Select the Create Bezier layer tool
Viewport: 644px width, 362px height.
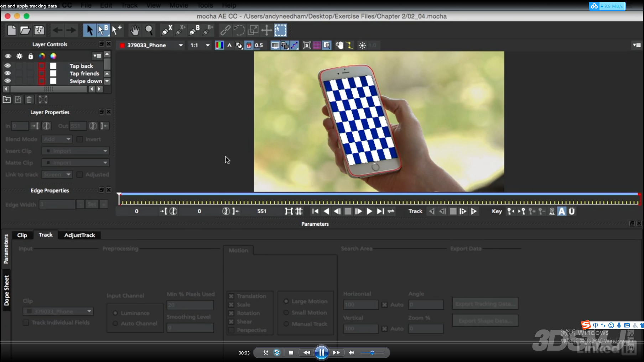194,30
